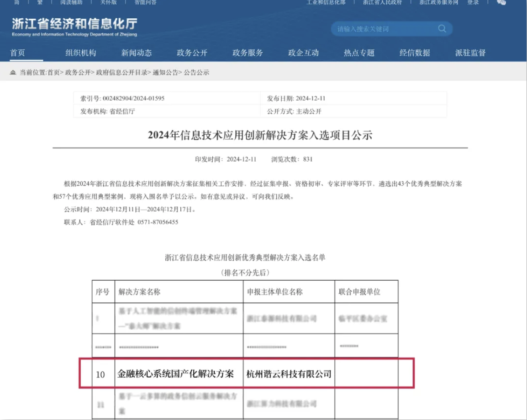Click the 发布机构: 省经信厅 field
The image size is (527, 420).
tap(108, 111)
